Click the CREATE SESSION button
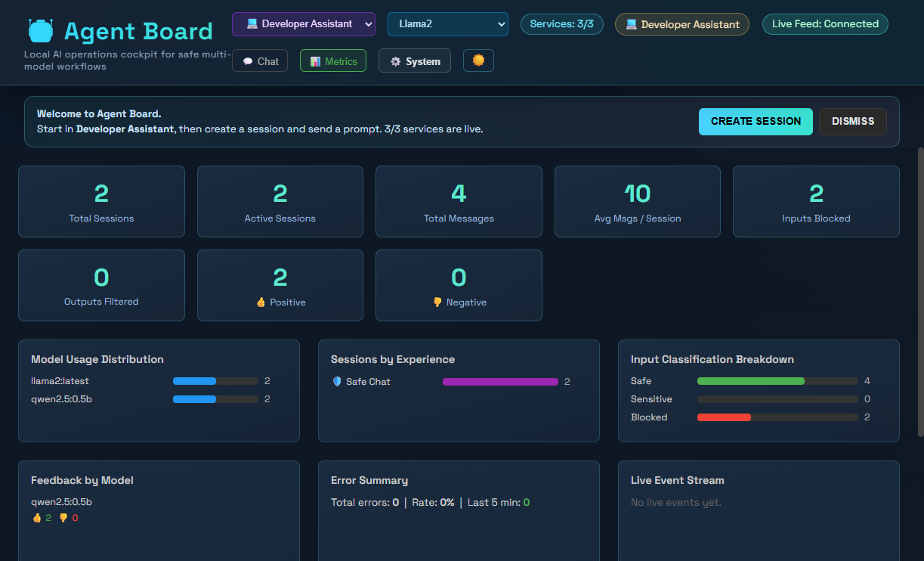Screen dimensions: 924x561 click(x=756, y=122)
